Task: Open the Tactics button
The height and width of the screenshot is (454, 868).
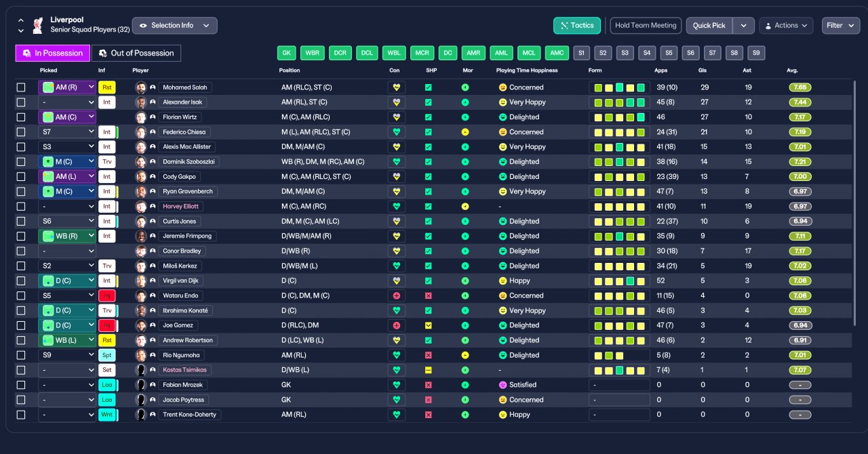Action: tap(577, 26)
